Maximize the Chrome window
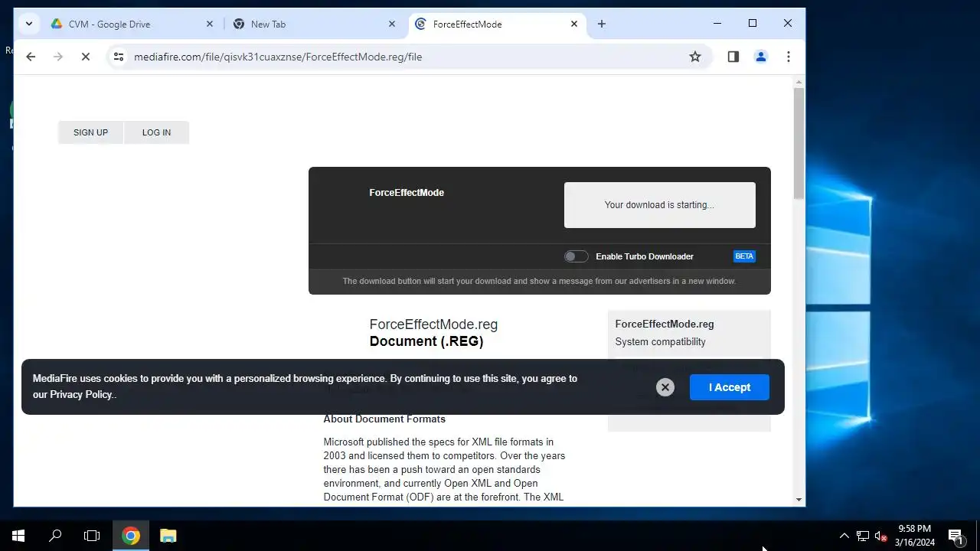Image resolution: width=980 pixels, height=551 pixels. tap(753, 24)
